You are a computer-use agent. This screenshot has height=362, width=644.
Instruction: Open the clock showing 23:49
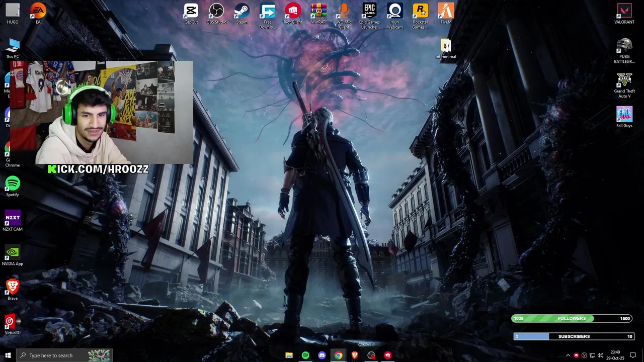[615, 355]
